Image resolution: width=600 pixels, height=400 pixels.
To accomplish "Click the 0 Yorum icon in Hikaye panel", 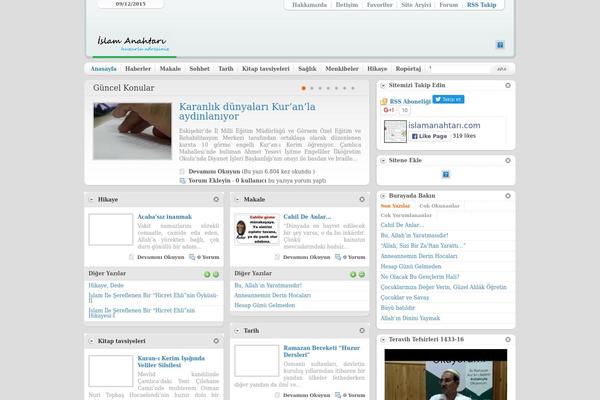I will pyautogui.click(x=192, y=257).
